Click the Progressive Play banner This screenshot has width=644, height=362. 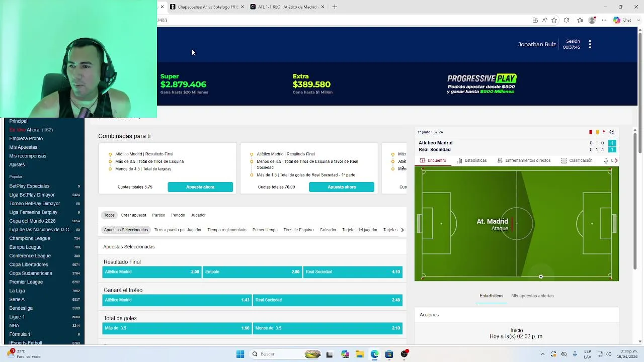pyautogui.click(x=482, y=84)
